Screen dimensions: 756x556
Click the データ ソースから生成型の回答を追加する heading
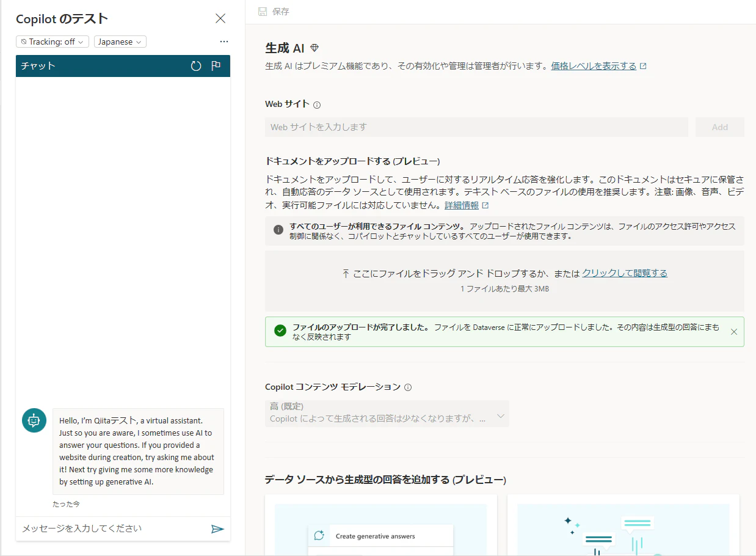pyautogui.click(x=385, y=480)
